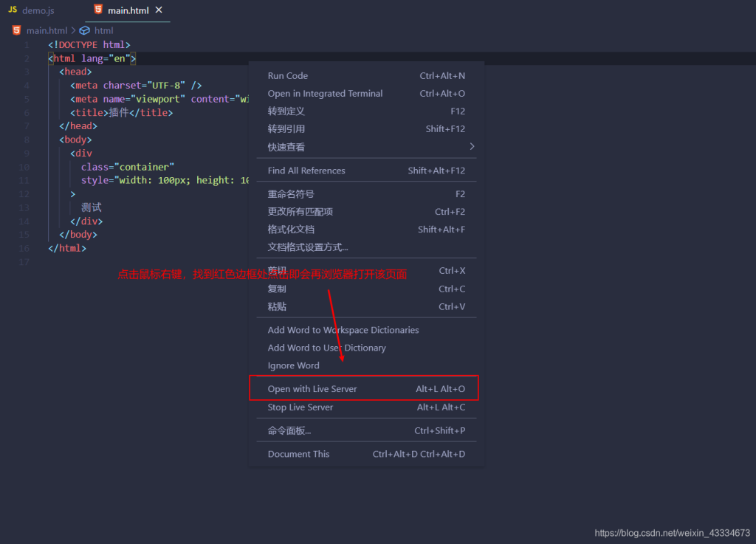Choose 格式化文档 menu item
Viewport: 756px width, 544px height.
(366, 230)
